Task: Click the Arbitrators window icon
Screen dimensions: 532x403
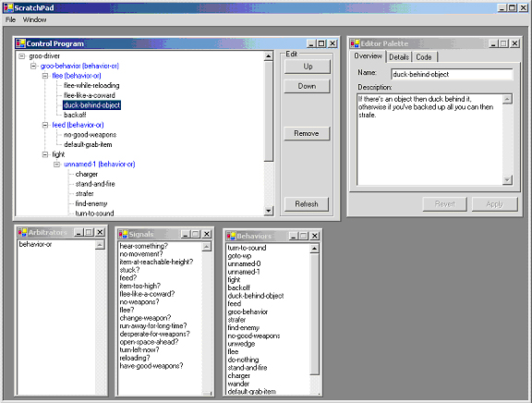Action: [23, 232]
